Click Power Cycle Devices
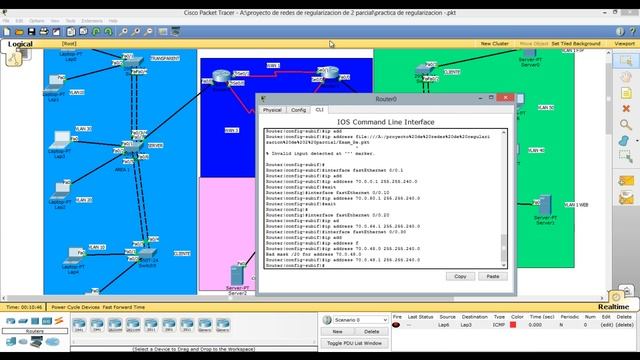The height and width of the screenshot is (360, 640). [x=75, y=307]
